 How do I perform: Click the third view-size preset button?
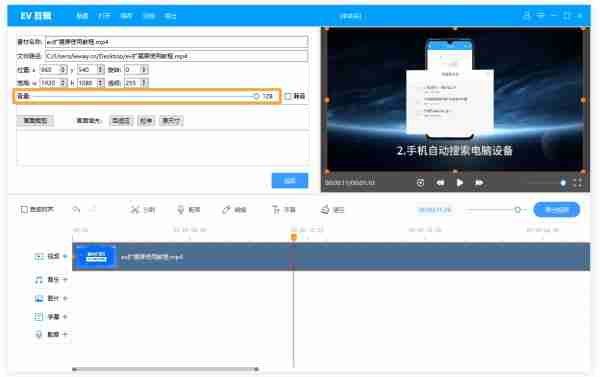pos(171,121)
